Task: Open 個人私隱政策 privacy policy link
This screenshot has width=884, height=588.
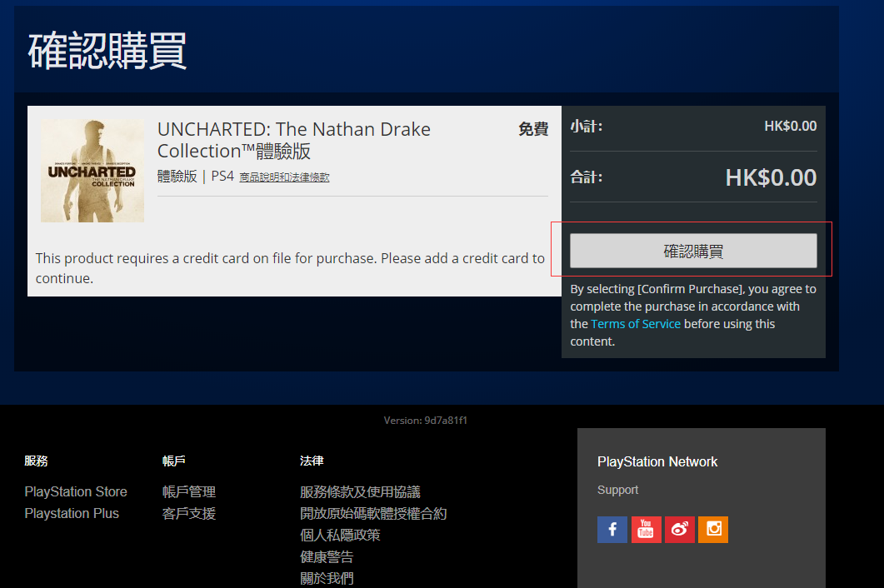Action: [x=340, y=535]
